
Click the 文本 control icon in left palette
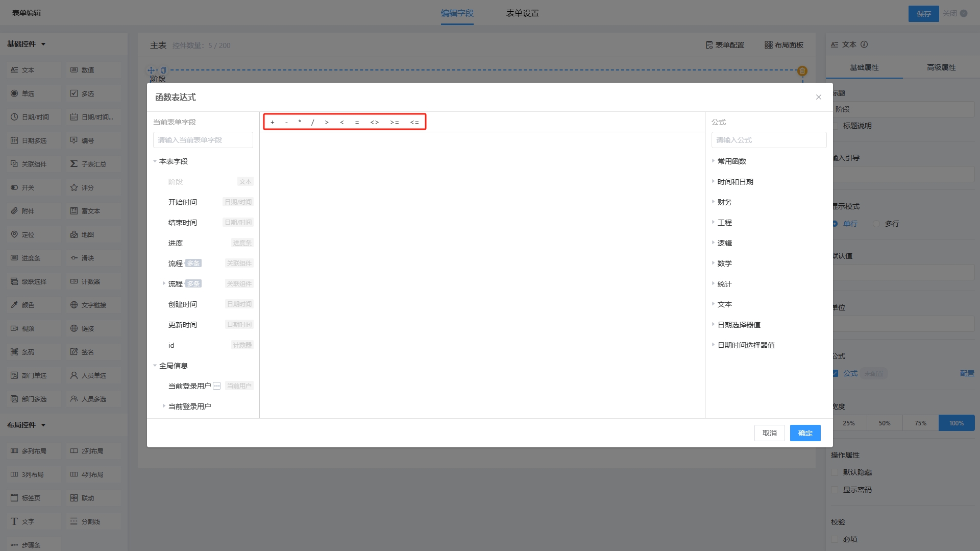(14, 70)
